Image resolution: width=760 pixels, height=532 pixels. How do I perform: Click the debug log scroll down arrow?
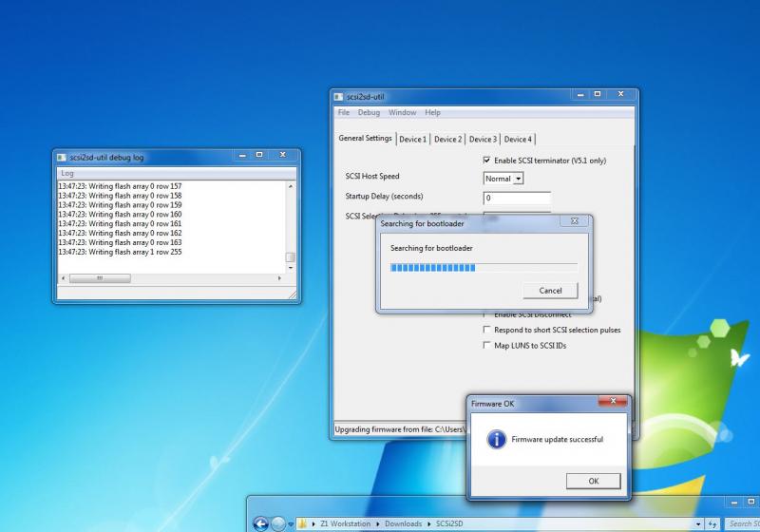(x=291, y=268)
